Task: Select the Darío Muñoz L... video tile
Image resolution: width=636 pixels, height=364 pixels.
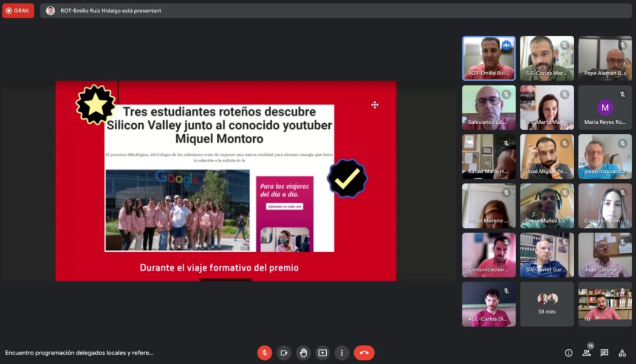Action: 547,206
